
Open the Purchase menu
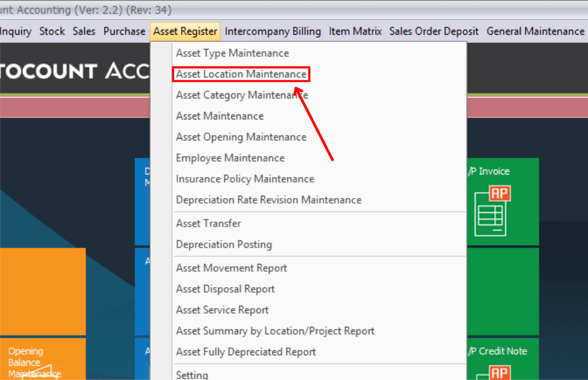pos(124,31)
